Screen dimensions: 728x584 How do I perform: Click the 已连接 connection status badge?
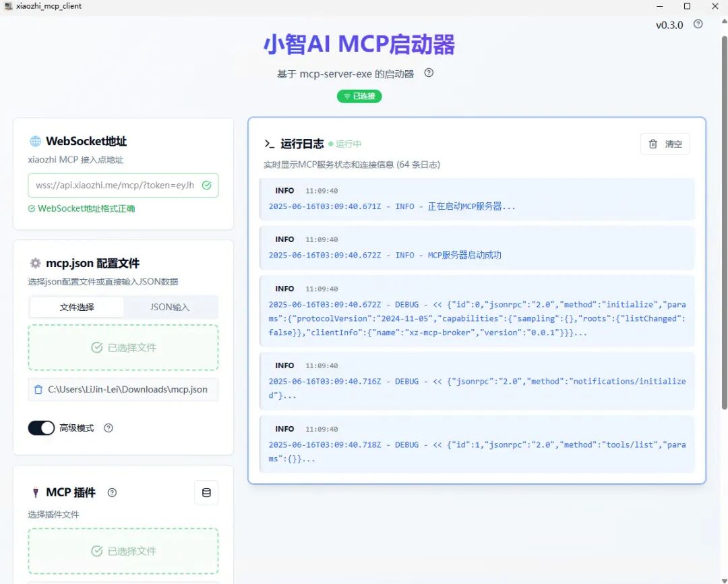point(359,96)
